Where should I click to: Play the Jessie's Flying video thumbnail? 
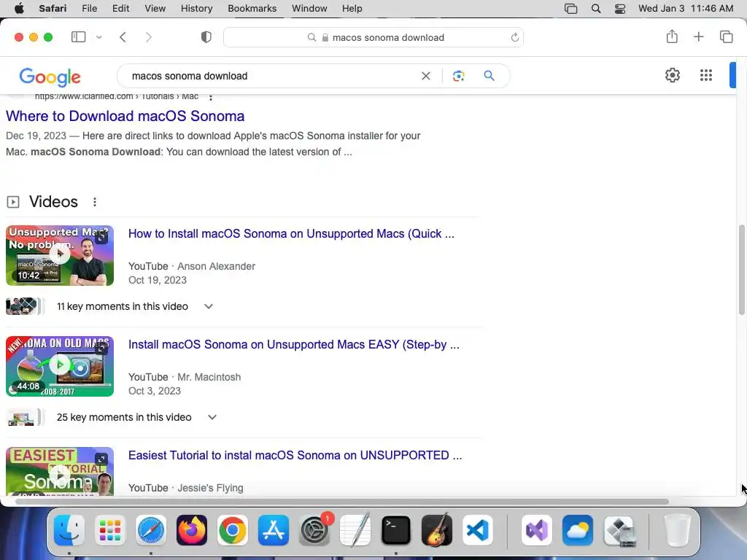click(x=60, y=472)
